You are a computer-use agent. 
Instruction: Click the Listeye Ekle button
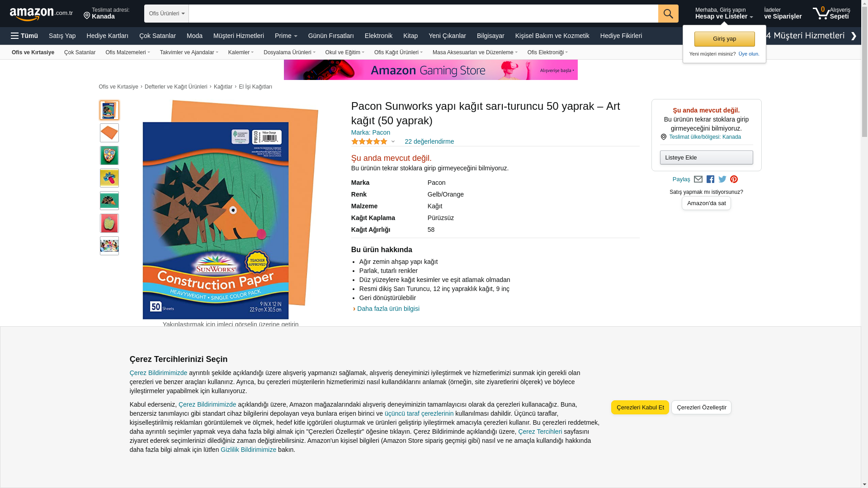pos(706,157)
